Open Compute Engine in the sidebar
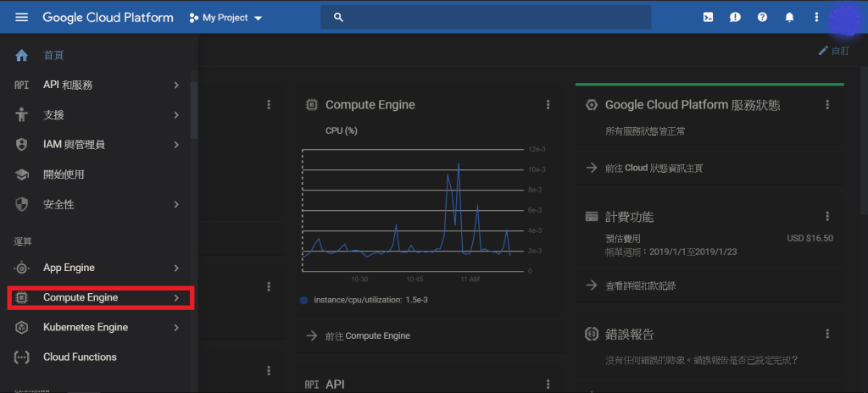 [100, 298]
